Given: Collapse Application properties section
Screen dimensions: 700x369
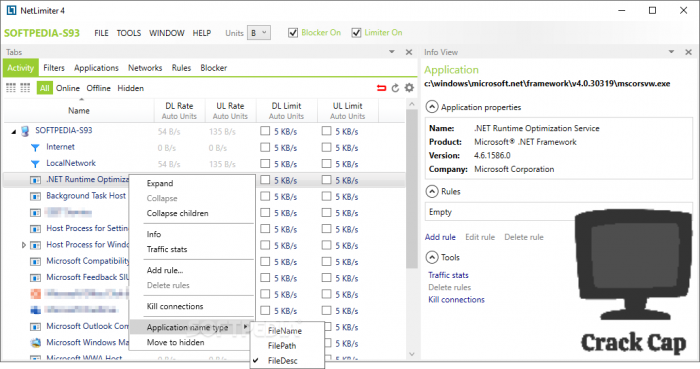Looking at the screenshot, I should pos(432,107).
